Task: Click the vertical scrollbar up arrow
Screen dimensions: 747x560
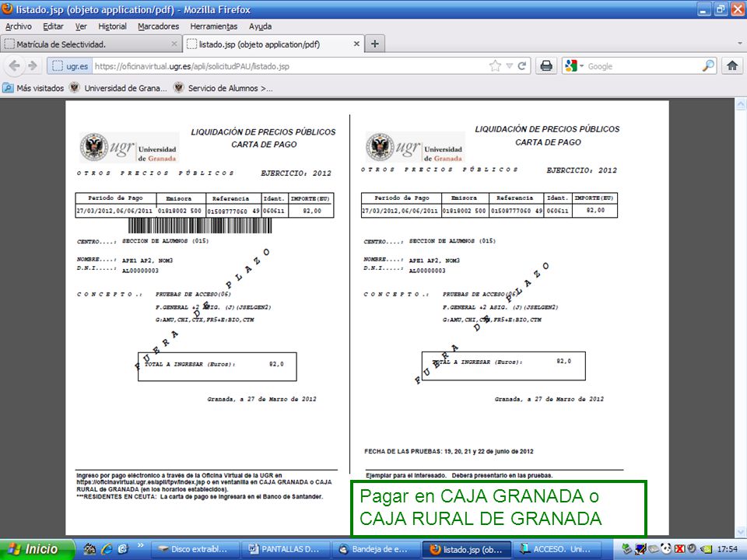Action: (x=741, y=103)
